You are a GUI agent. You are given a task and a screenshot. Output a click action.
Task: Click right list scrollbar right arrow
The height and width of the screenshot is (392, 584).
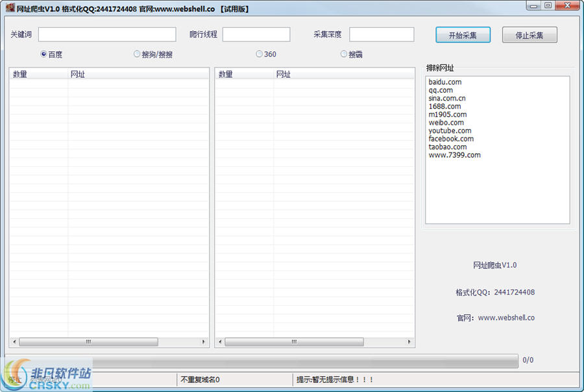click(409, 341)
